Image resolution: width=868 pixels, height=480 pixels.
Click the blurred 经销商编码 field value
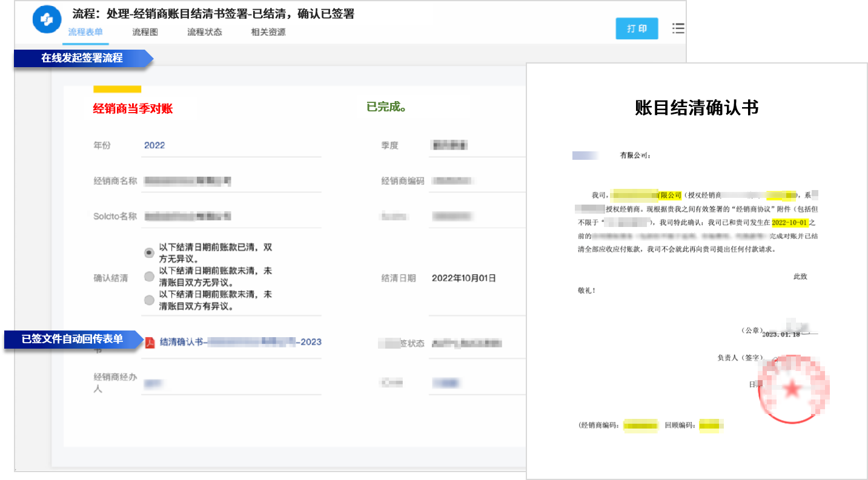(x=453, y=180)
